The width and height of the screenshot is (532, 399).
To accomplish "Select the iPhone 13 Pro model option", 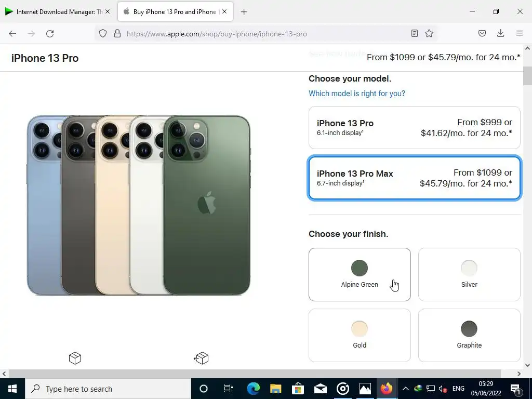I will pyautogui.click(x=414, y=128).
